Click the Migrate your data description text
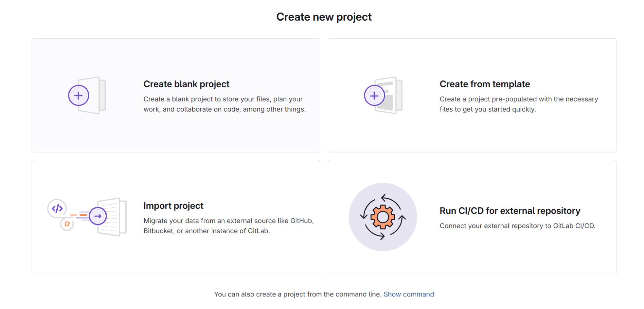This screenshot has width=644, height=309. tap(228, 226)
